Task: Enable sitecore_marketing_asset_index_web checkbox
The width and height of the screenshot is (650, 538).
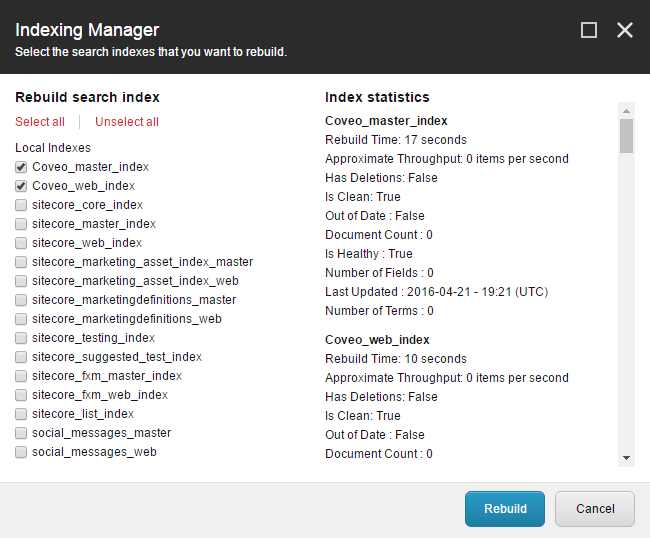Action: point(21,281)
